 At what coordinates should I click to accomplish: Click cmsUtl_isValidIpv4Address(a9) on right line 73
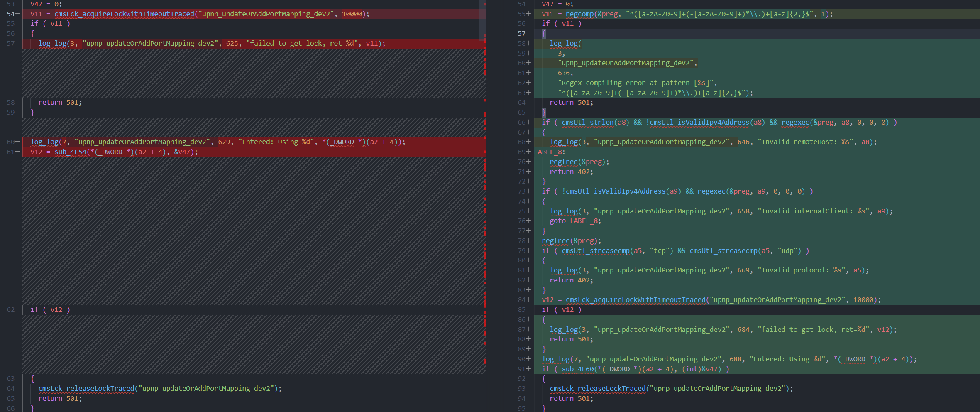(623, 191)
